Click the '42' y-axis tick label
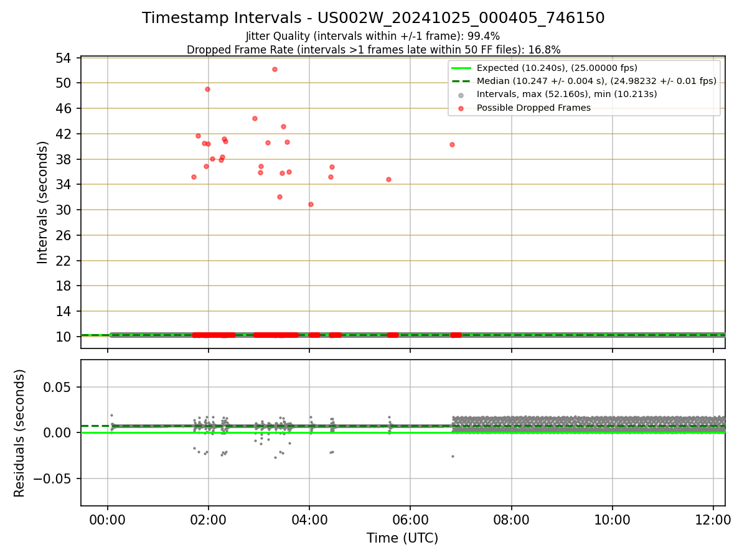Image resolution: width=747 pixels, height=560 pixels. (65, 134)
